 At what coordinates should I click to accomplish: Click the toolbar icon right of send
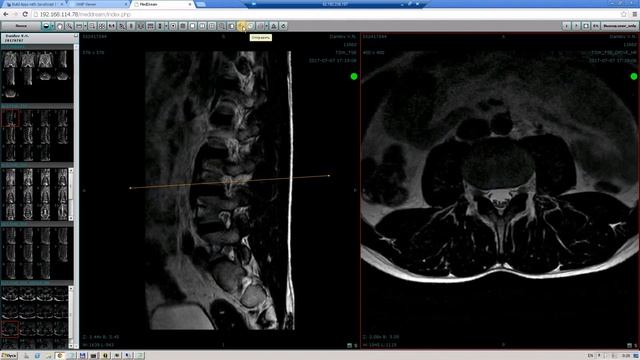coord(251,26)
